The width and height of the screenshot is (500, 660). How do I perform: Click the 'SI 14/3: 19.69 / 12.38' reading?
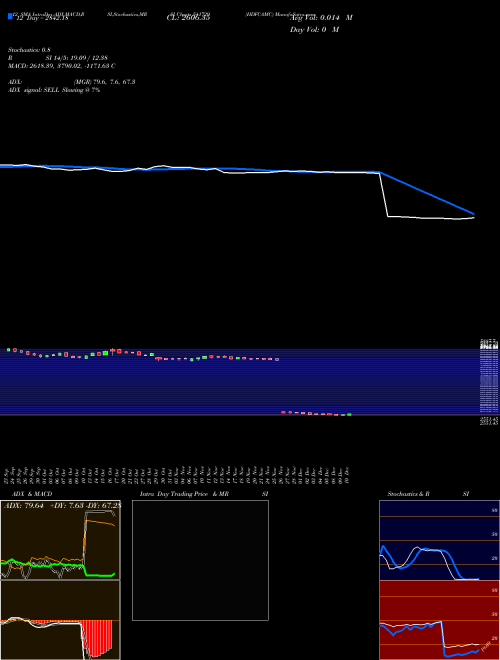click(x=77, y=58)
